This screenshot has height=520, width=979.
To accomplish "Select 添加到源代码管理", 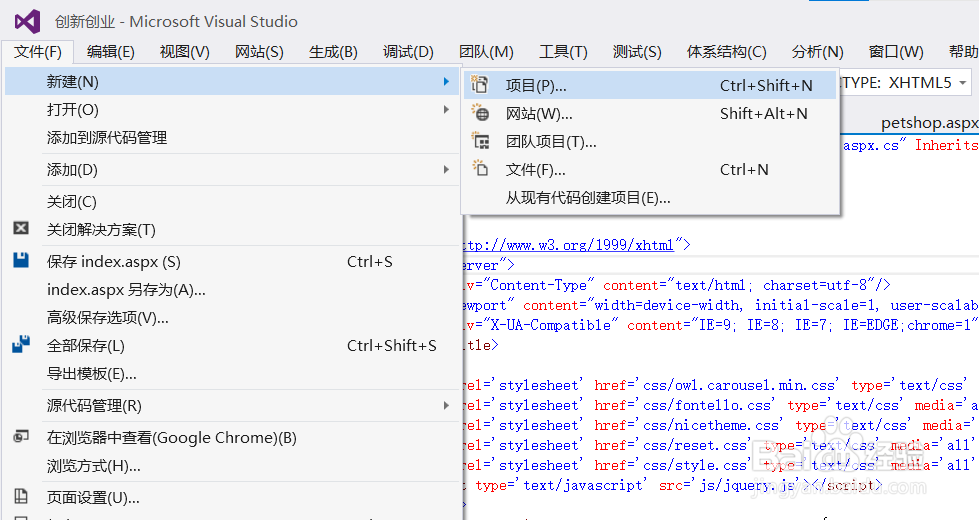I will click(x=232, y=137).
